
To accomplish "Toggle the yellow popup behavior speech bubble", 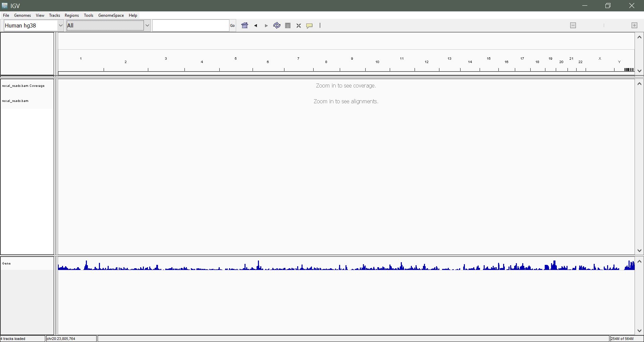I will click(x=310, y=25).
